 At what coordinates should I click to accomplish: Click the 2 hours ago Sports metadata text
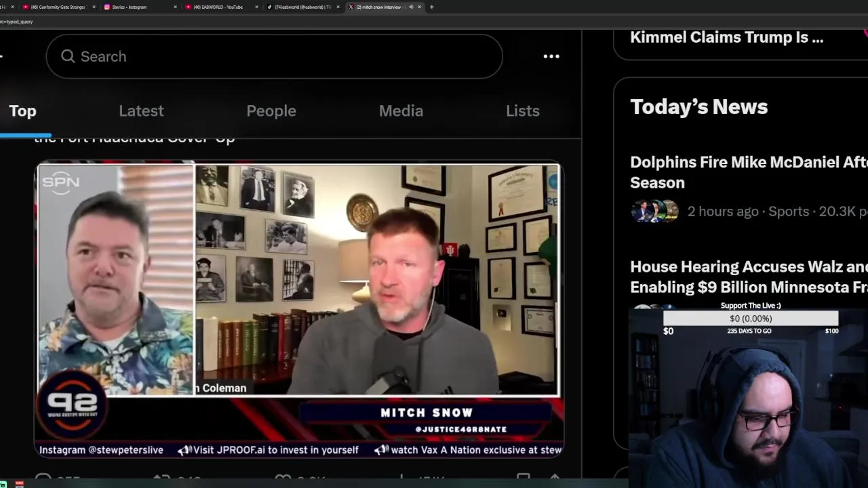tap(778, 211)
